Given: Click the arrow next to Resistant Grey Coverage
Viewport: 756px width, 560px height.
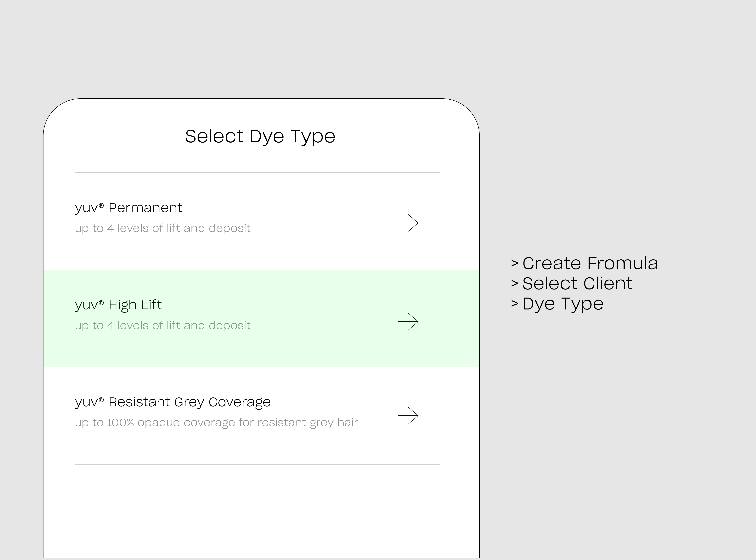Looking at the screenshot, I should (408, 416).
